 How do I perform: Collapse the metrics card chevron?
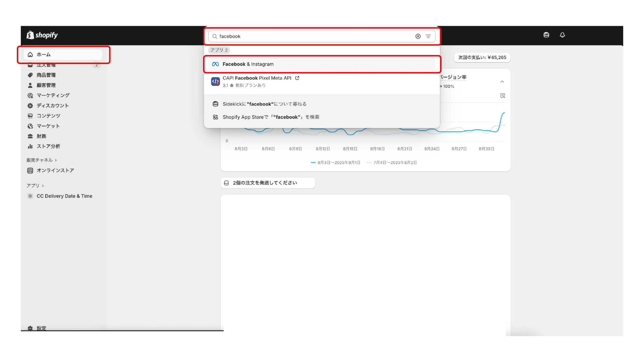[502, 82]
